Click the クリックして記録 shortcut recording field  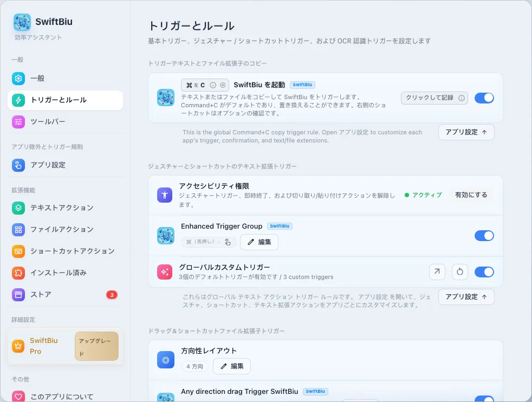click(434, 98)
